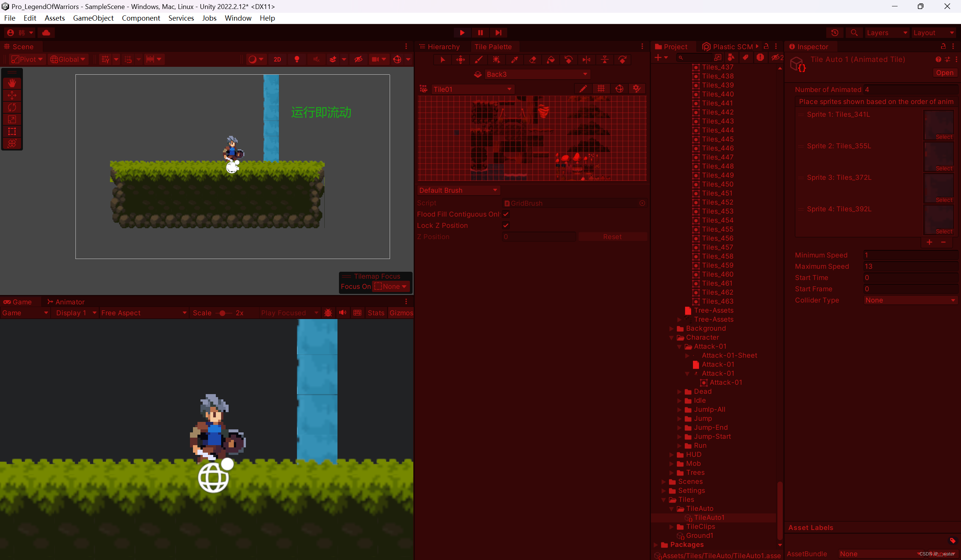Activate the Hand tool in Scene view
961x560 pixels.
(x=12, y=83)
